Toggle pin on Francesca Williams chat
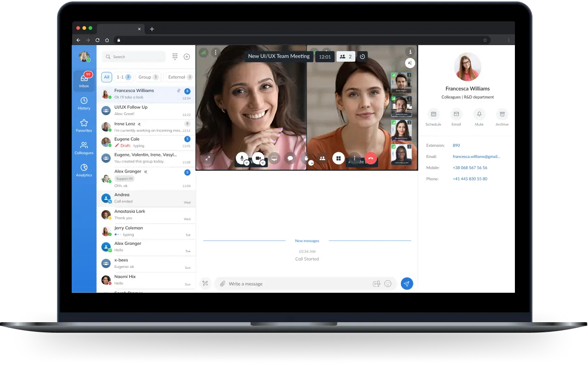588x365 pixels. coord(178,91)
